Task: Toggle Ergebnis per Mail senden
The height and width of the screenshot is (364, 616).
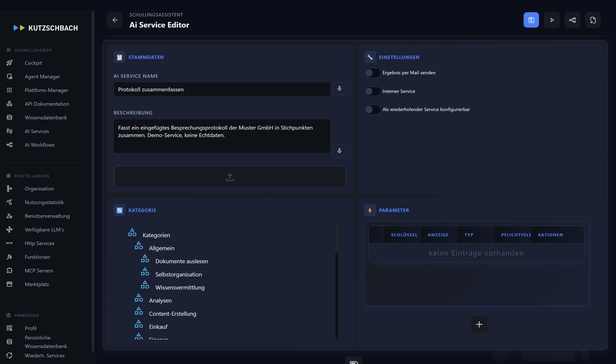Action: point(372,73)
